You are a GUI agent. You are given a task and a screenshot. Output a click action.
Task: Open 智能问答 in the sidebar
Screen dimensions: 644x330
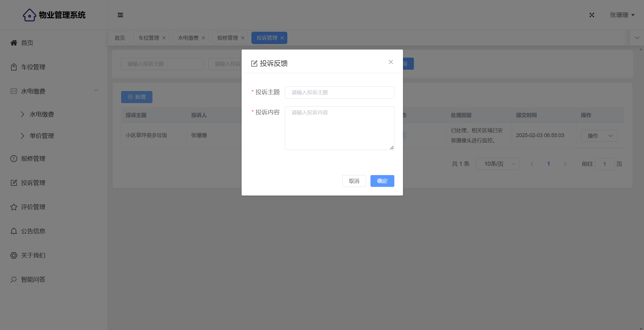33,280
